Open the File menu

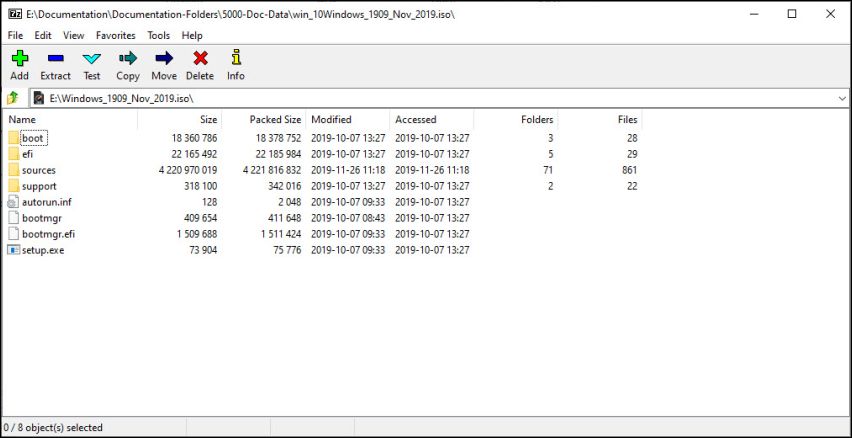15,35
